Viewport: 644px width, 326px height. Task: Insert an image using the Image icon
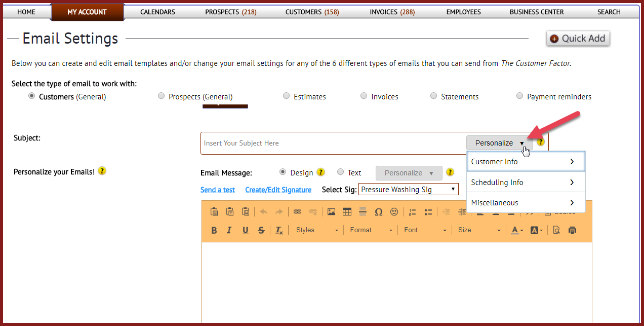[331, 212]
